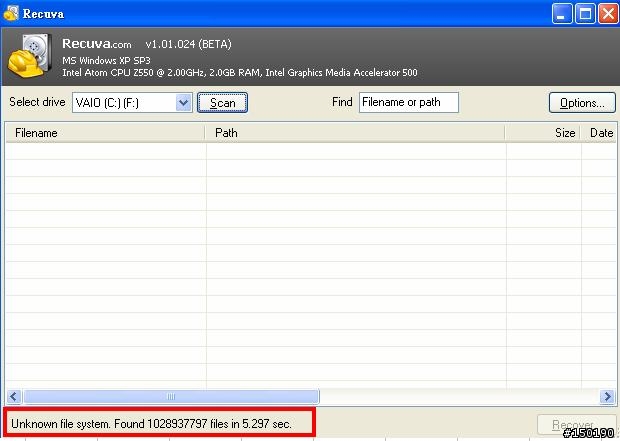Click the Recuva hard-hat logo icon
This screenshot has height=441, width=620.
(x=30, y=55)
